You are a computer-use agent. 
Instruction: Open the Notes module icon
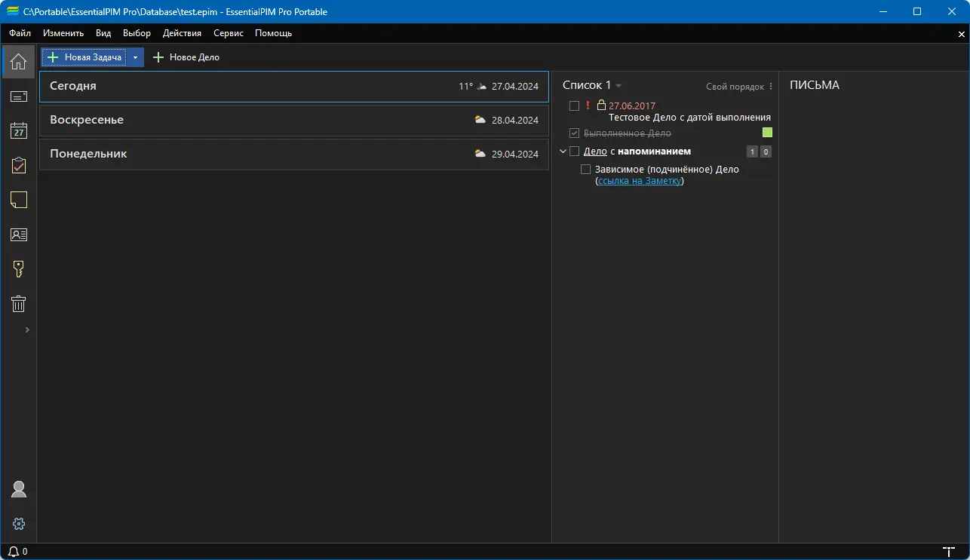pyautogui.click(x=19, y=200)
